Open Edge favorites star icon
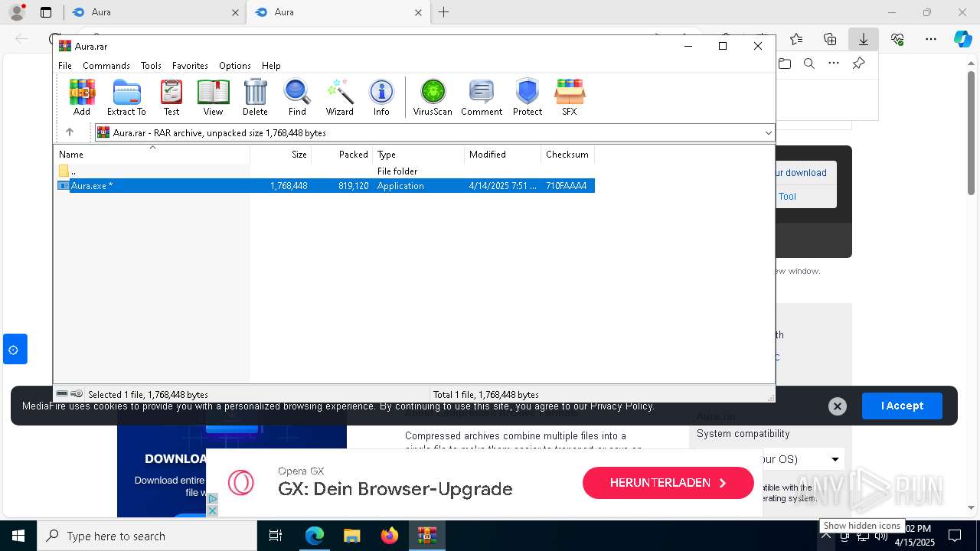This screenshot has width=980, height=551. [x=796, y=39]
